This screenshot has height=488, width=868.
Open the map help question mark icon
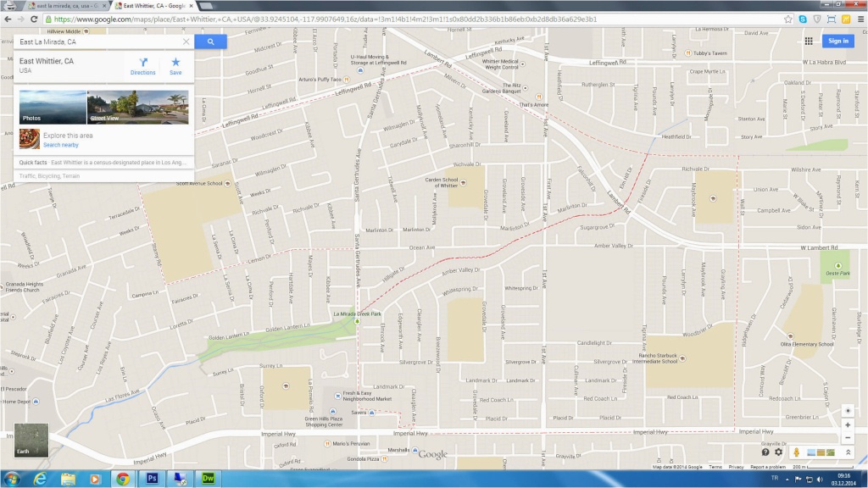pyautogui.click(x=765, y=452)
